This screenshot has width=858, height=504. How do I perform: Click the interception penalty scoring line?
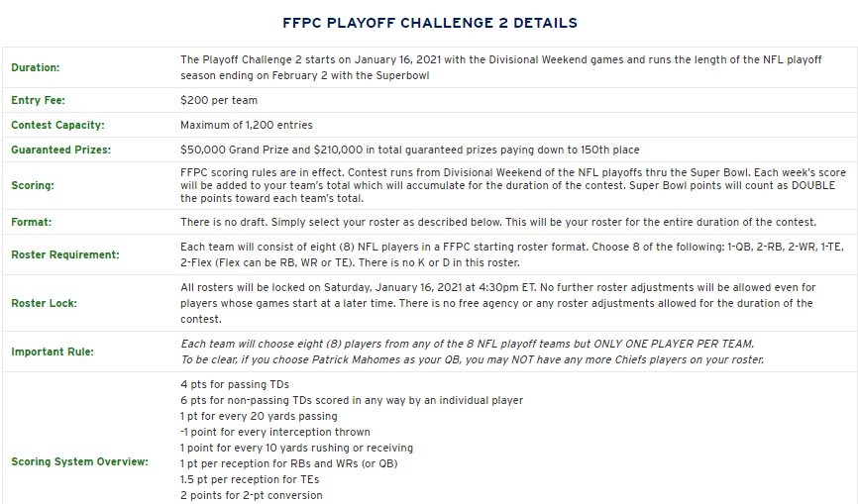pos(274,432)
